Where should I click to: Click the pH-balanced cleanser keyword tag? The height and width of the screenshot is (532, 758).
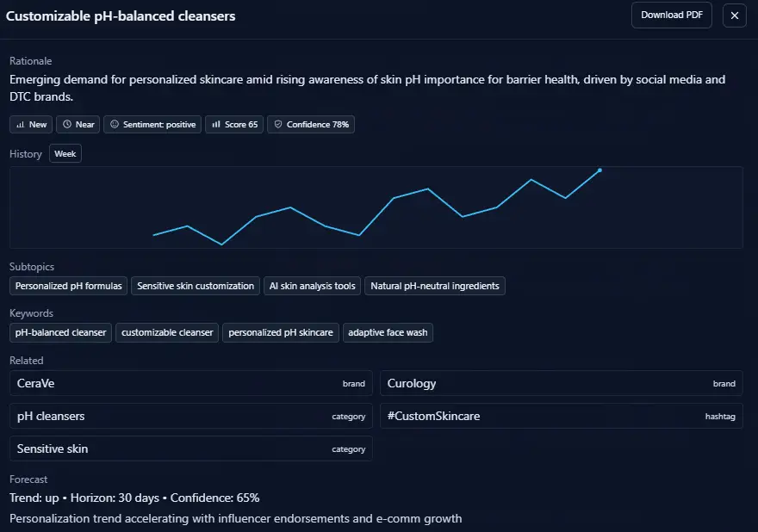pos(61,332)
